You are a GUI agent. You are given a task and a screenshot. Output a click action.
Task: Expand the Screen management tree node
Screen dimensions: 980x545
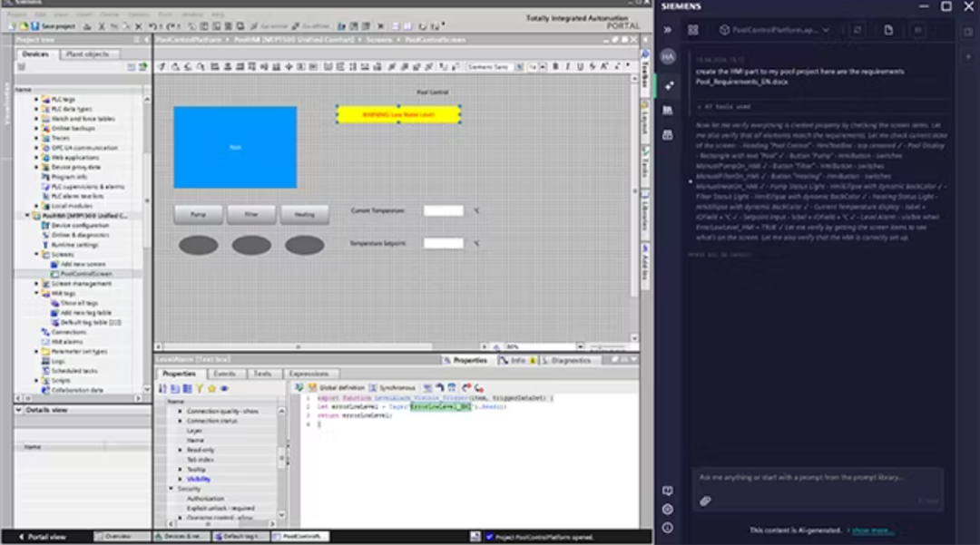36,284
